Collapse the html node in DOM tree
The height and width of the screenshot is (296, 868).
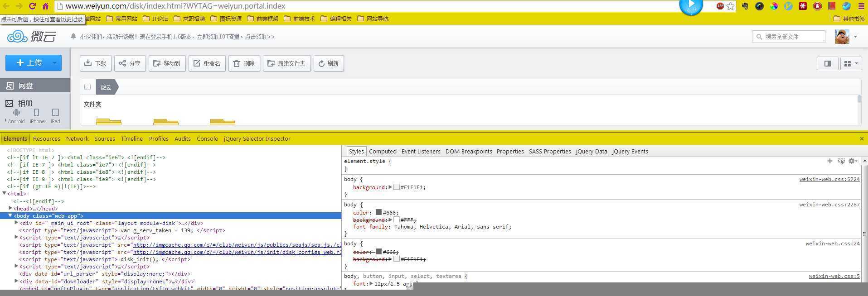tap(4, 193)
